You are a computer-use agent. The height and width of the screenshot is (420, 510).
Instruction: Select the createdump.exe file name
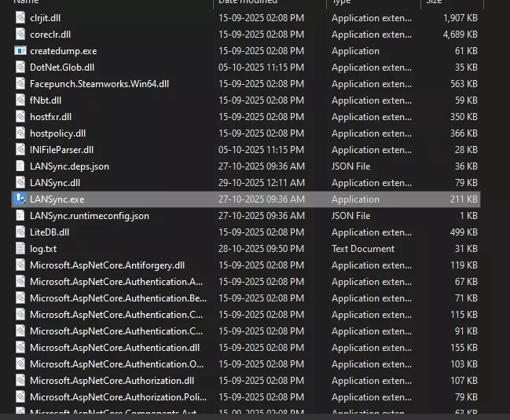(x=63, y=51)
